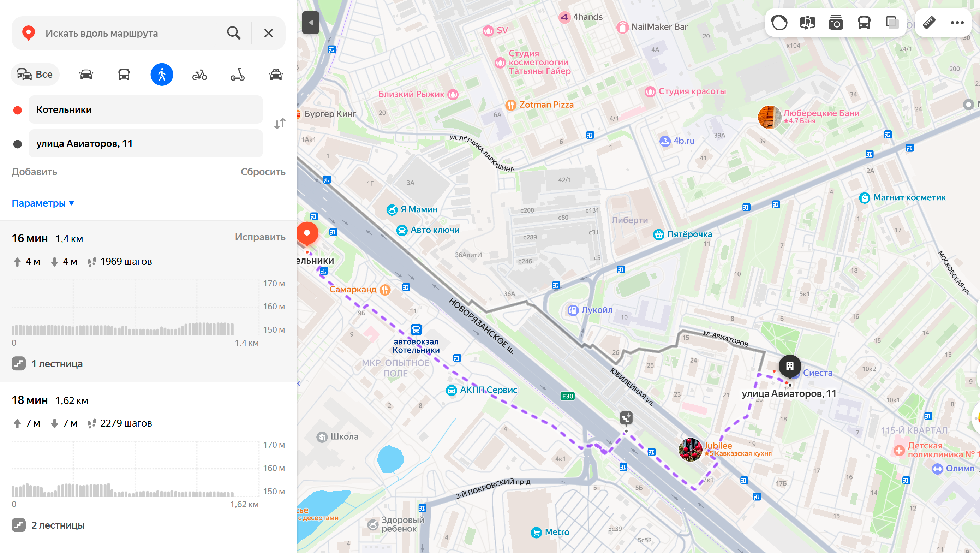Open the map layers selector icon
This screenshot has height=553, width=980.
(892, 23)
